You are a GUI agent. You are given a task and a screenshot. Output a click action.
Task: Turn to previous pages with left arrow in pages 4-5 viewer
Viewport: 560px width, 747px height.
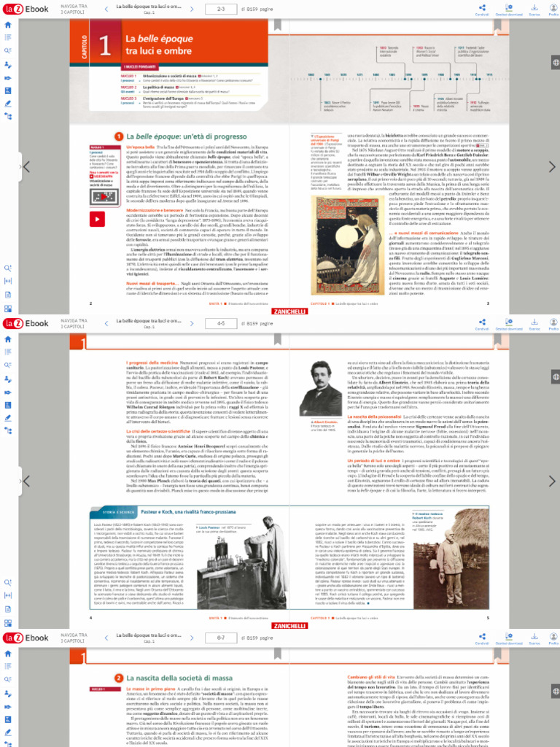point(27,481)
